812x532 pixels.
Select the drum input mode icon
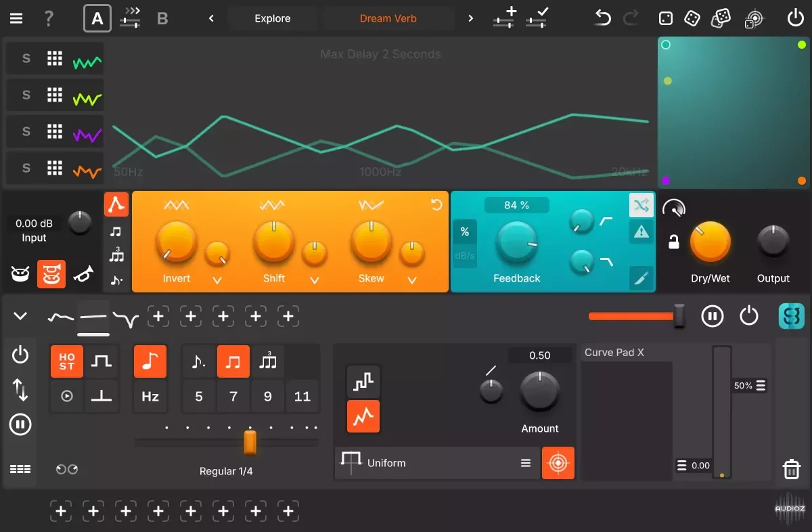click(20, 274)
